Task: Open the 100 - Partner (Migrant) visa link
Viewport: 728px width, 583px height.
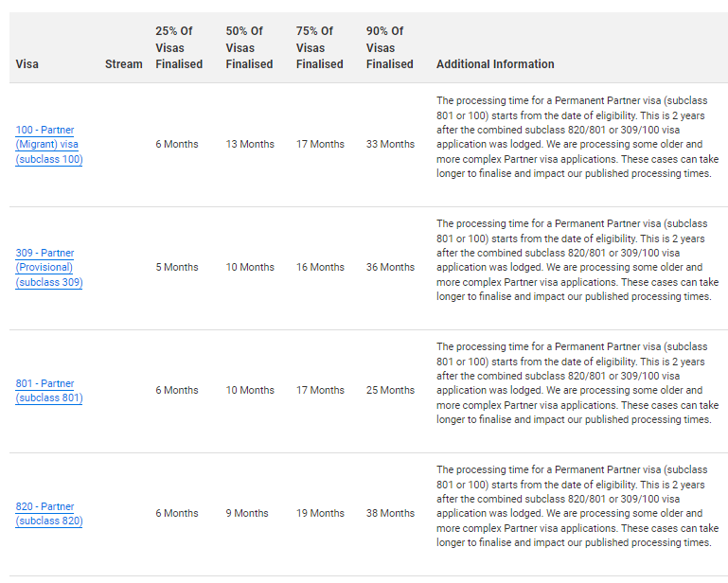Action: [x=48, y=145]
